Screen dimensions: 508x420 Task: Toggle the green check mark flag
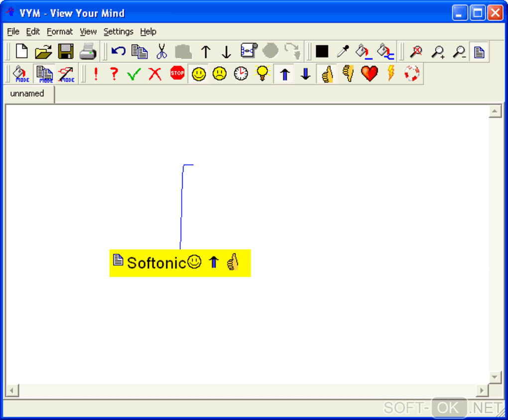(x=134, y=74)
